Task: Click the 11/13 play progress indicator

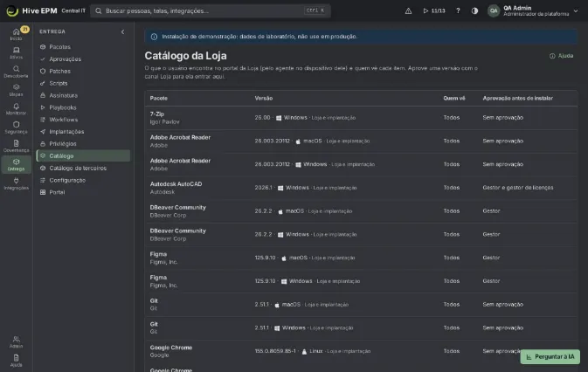Action: pos(434,10)
